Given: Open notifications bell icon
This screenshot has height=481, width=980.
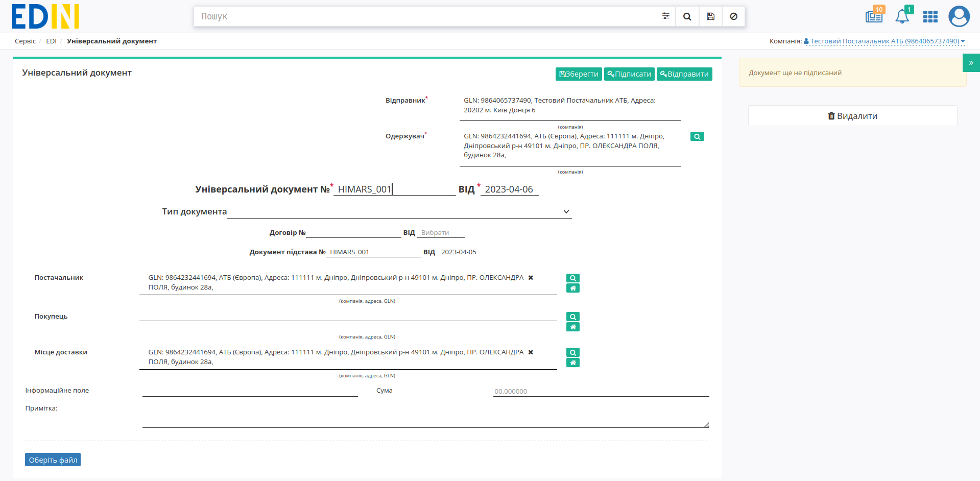Looking at the screenshot, I should (902, 16).
